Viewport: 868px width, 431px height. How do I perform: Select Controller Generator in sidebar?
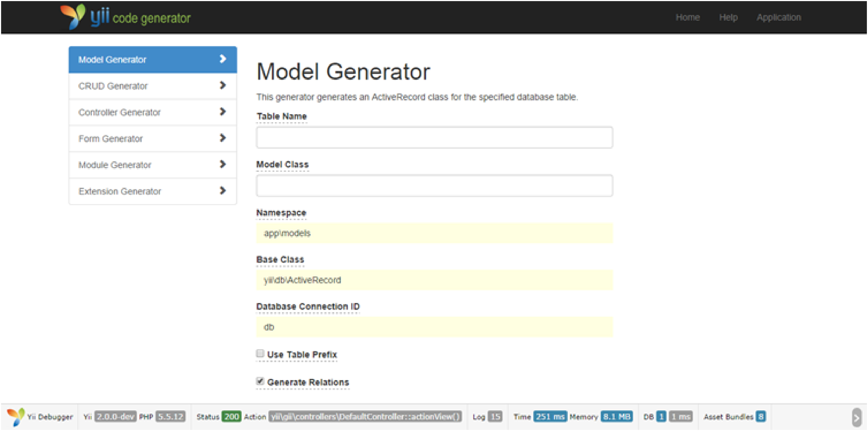coord(153,112)
